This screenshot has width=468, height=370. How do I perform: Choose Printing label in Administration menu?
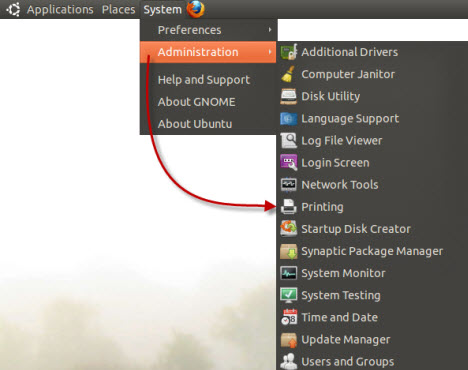pyautogui.click(x=322, y=207)
